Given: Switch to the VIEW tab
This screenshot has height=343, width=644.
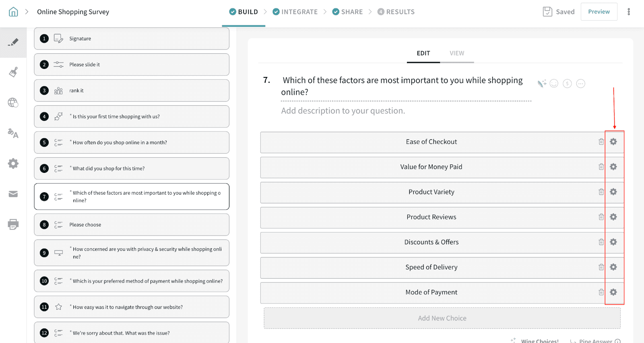Looking at the screenshot, I should coord(456,53).
